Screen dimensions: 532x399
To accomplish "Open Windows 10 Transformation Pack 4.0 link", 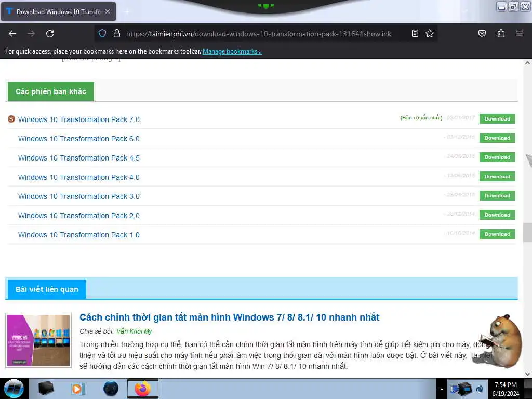I will click(x=79, y=177).
